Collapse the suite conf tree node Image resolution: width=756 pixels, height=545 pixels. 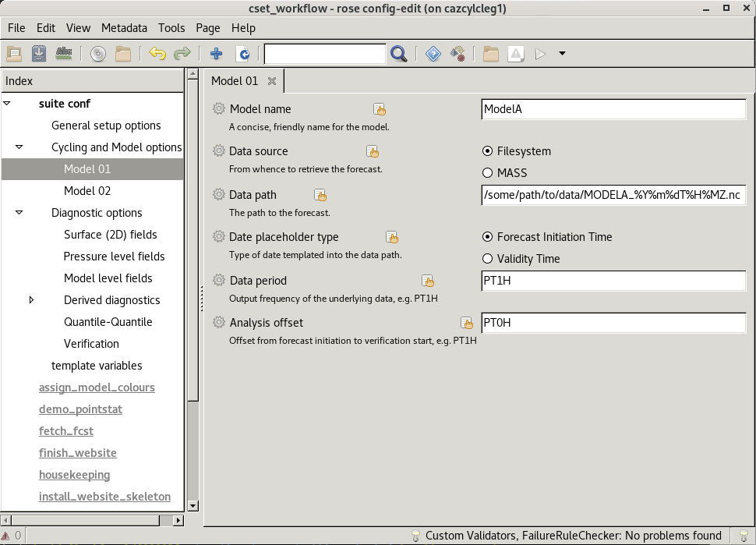coord(7,103)
